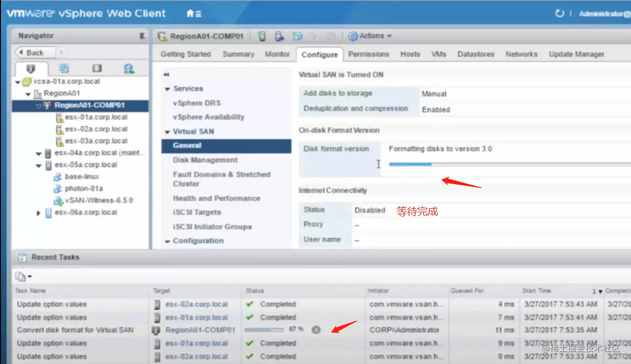Switch to the Summary tab
This screenshot has height=364, width=631.
click(238, 54)
